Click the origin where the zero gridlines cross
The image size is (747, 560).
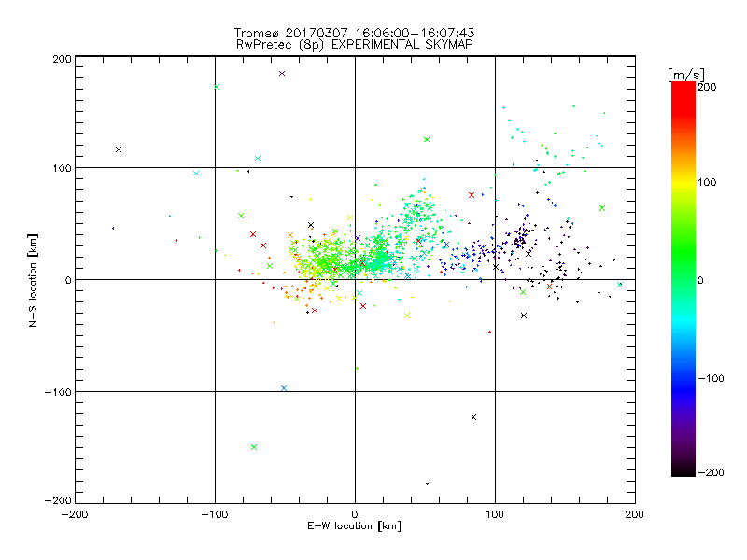(355, 279)
